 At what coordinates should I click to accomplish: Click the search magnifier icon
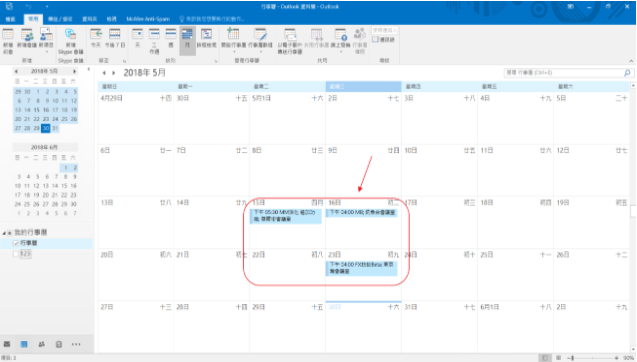627,73
